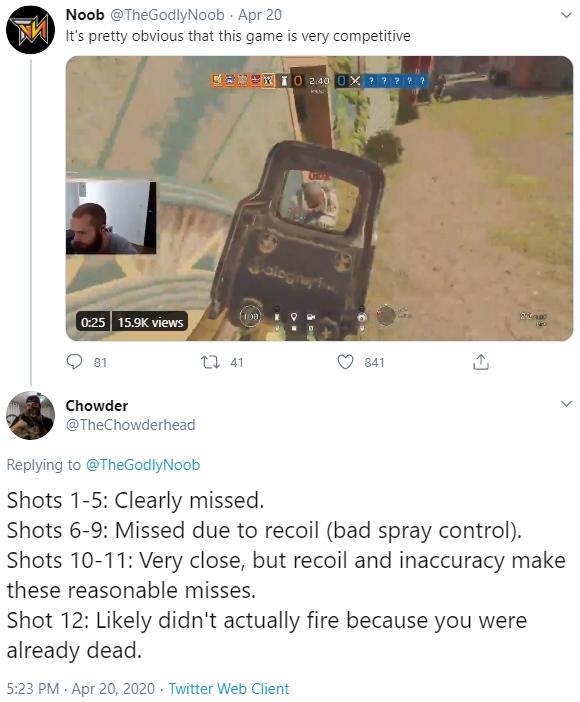The image size is (580, 702).
Task: Click @TheGodlyNoob in Replying to line
Action: coord(142,465)
